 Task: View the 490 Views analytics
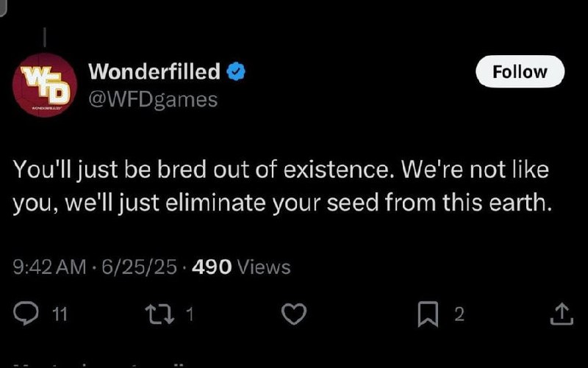click(240, 267)
